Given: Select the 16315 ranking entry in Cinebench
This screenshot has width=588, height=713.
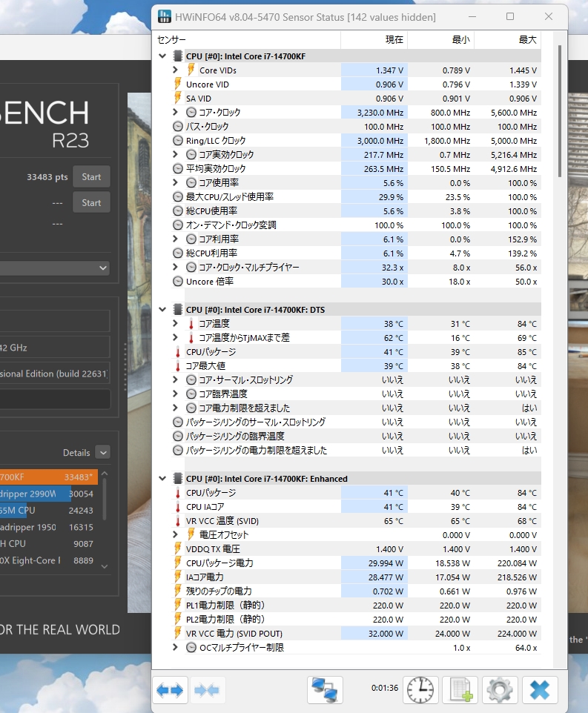Looking at the screenshot, I should (48, 528).
